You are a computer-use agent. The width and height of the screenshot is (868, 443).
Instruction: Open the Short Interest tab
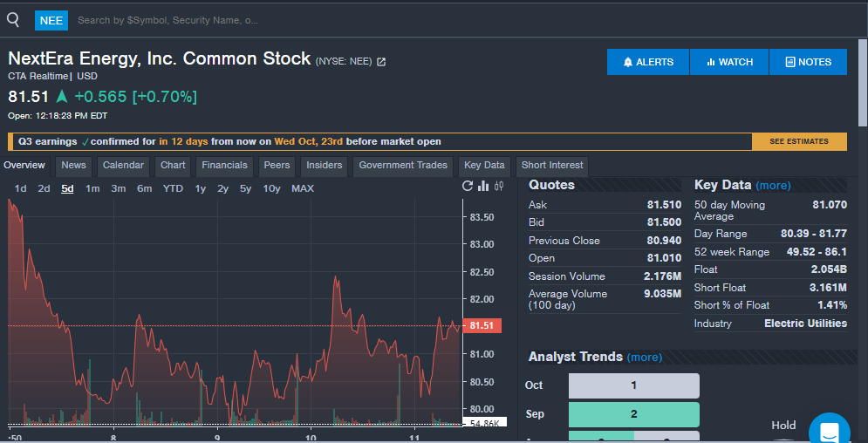pyautogui.click(x=551, y=166)
